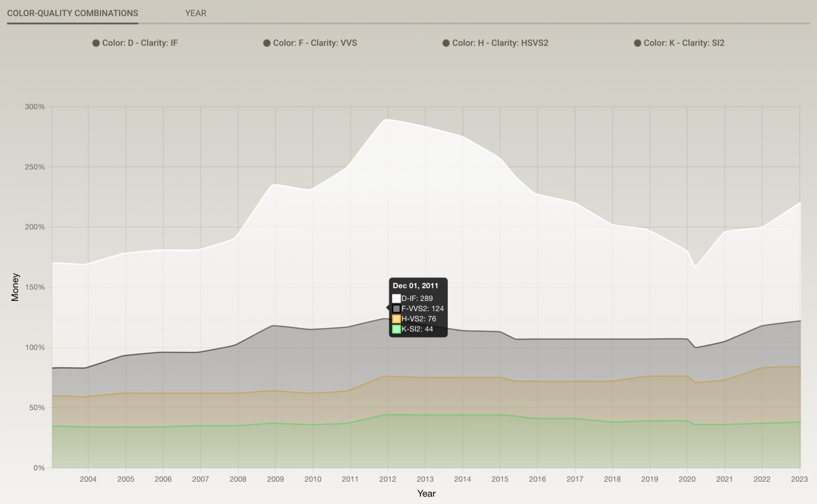Click the orange H-VS2 swatch in the tooltip
The width and height of the screenshot is (817, 504).
(396, 319)
